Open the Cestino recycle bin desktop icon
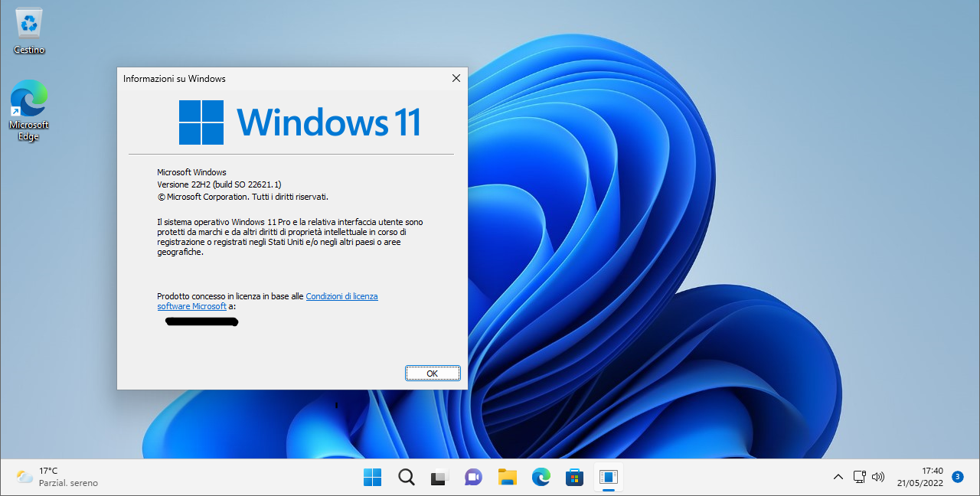The width and height of the screenshot is (980, 496). click(x=29, y=31)
